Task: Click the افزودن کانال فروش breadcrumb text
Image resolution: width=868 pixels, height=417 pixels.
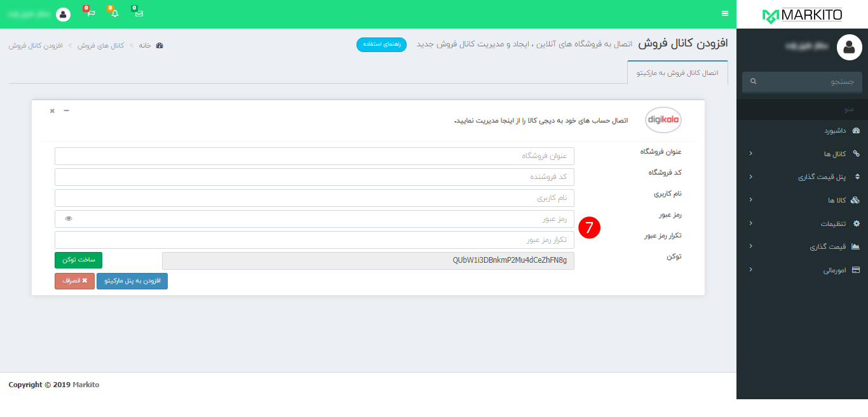Action: coord(36,46)
